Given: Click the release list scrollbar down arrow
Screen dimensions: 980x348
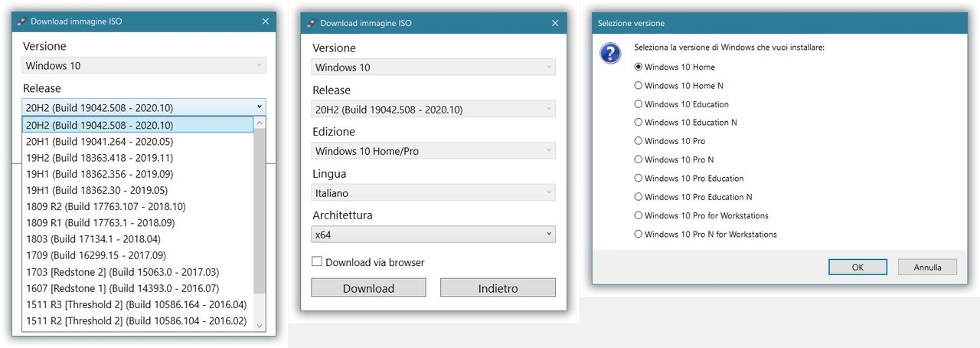Looking at the screenshot, I should [260, 326].
